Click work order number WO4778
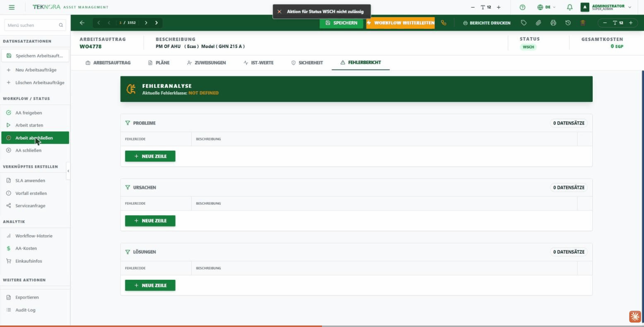This screenshot has height=327, width=644. point(91,46)
